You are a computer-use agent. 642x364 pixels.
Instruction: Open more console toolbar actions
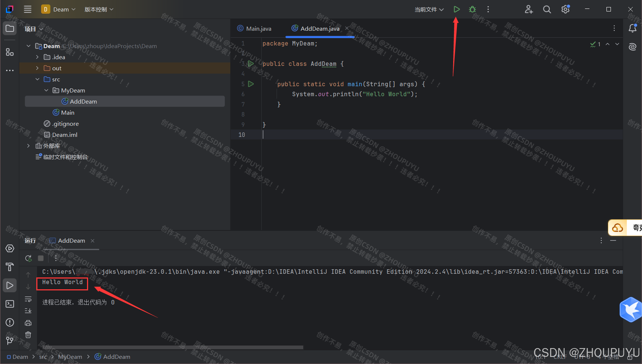pos(56,258)
